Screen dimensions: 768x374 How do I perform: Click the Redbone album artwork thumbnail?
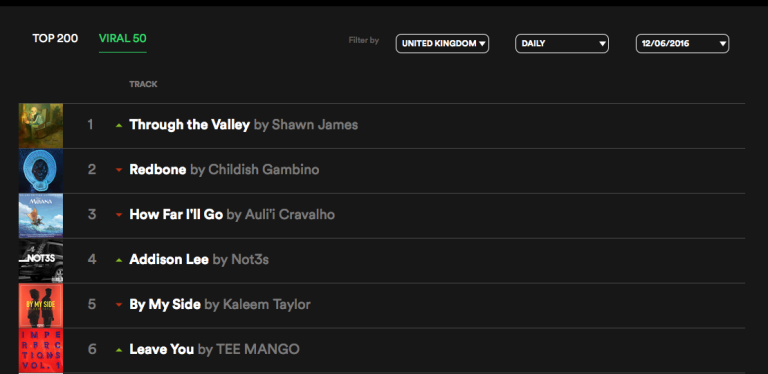pos(41,171)
